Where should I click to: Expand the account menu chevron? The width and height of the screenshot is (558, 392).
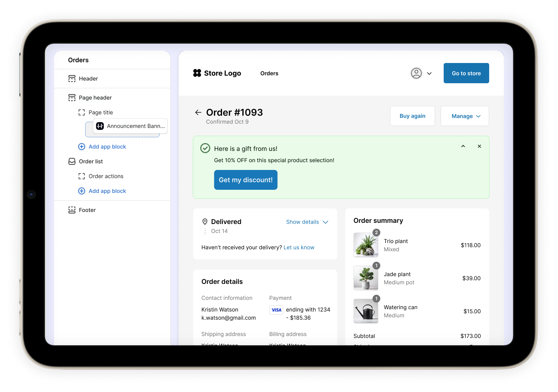pyautogui.click(x=429, y=73)
